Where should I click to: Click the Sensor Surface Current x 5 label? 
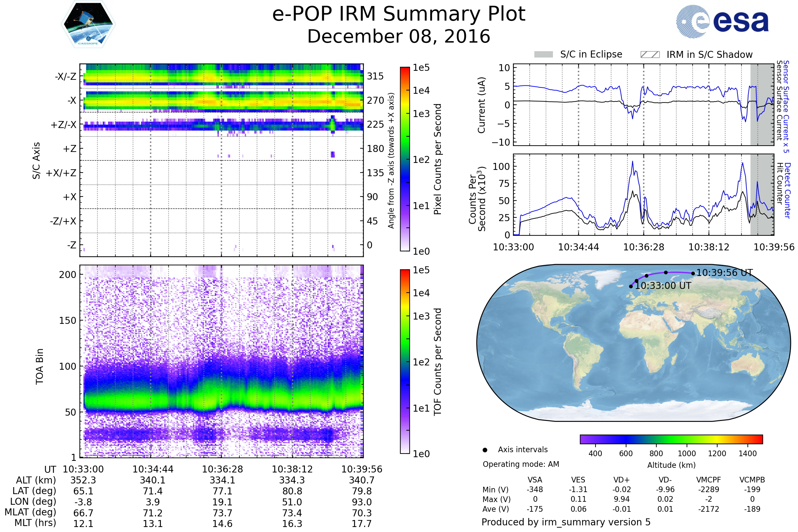[x=786, y=106]
